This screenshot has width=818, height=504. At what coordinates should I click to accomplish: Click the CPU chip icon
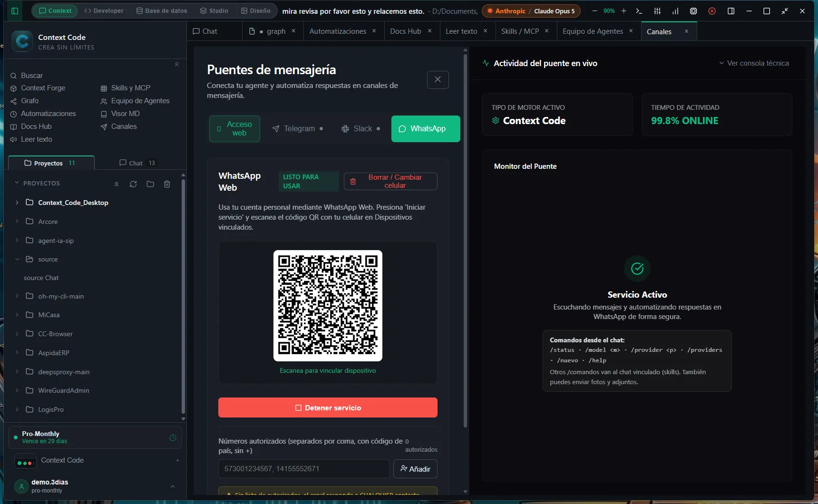(693, 11)
